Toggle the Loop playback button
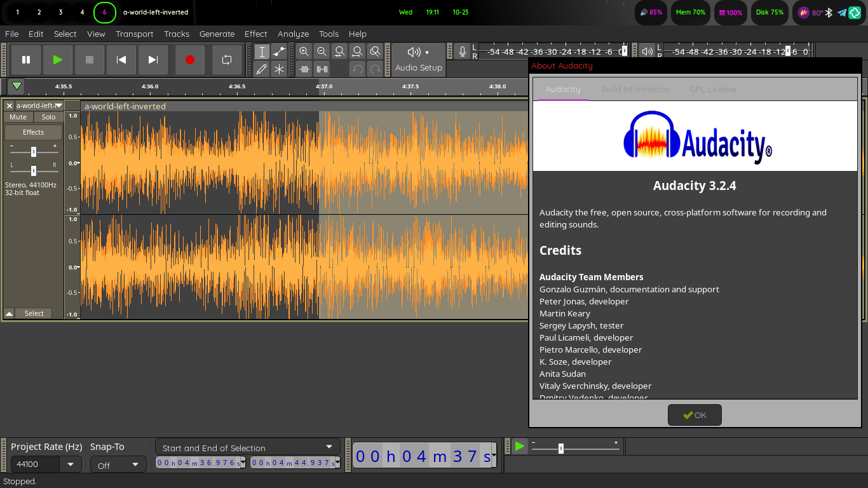Screen dimensions: 868x488 click(227, 60)
